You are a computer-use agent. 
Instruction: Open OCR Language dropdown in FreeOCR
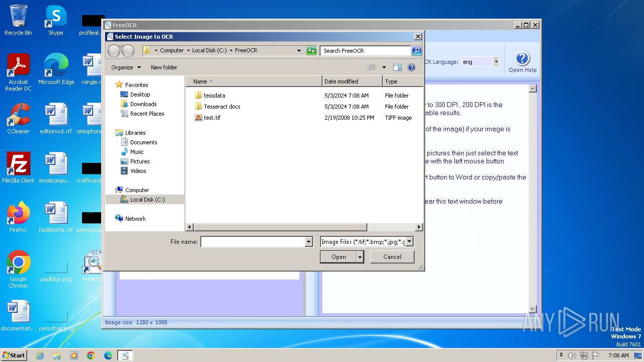[x=496, y=62]
